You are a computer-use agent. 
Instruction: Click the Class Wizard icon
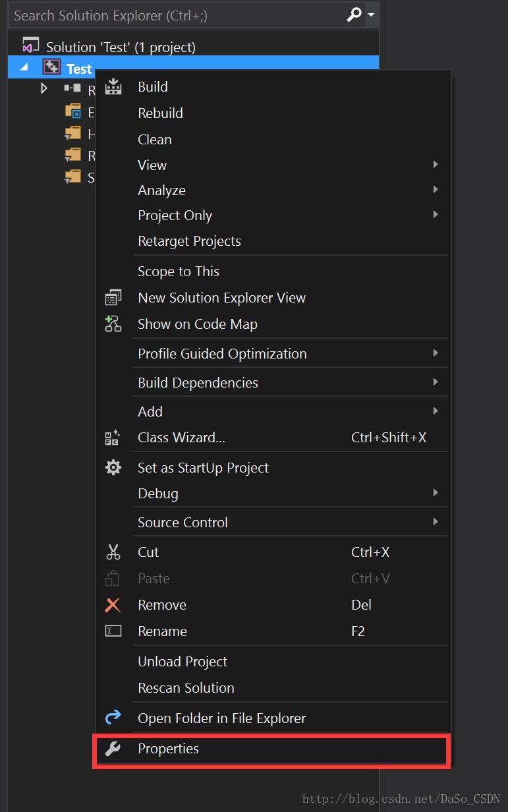[113, 438]
